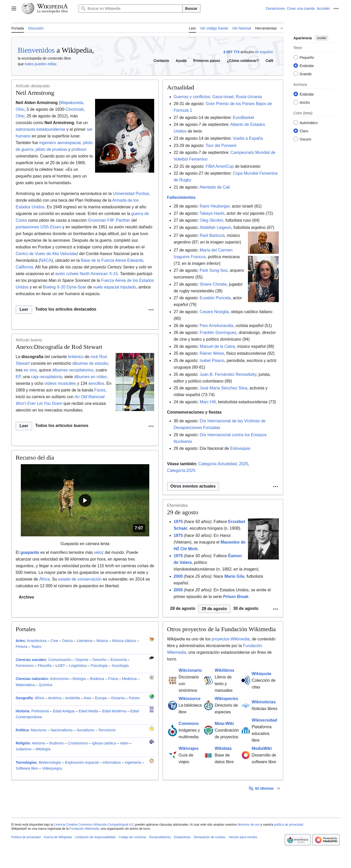Click the Religión portal icon
Screen dimensions: 351x868
click(151, 742)
